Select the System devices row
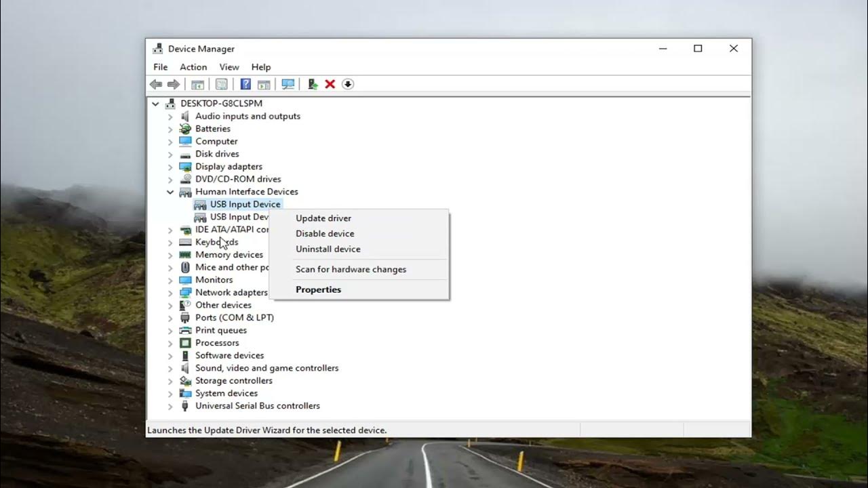This screenshot has width=868, height=488. (226, 393)
